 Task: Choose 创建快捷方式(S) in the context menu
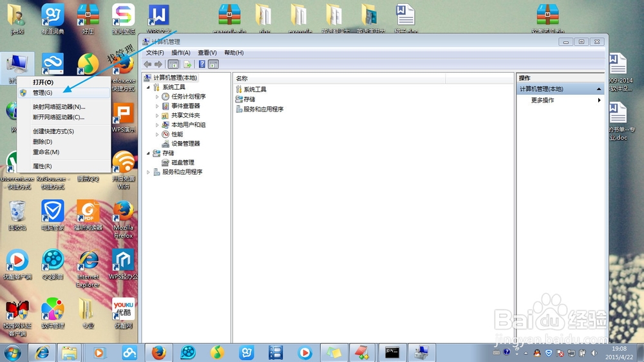tap(64, 131)
